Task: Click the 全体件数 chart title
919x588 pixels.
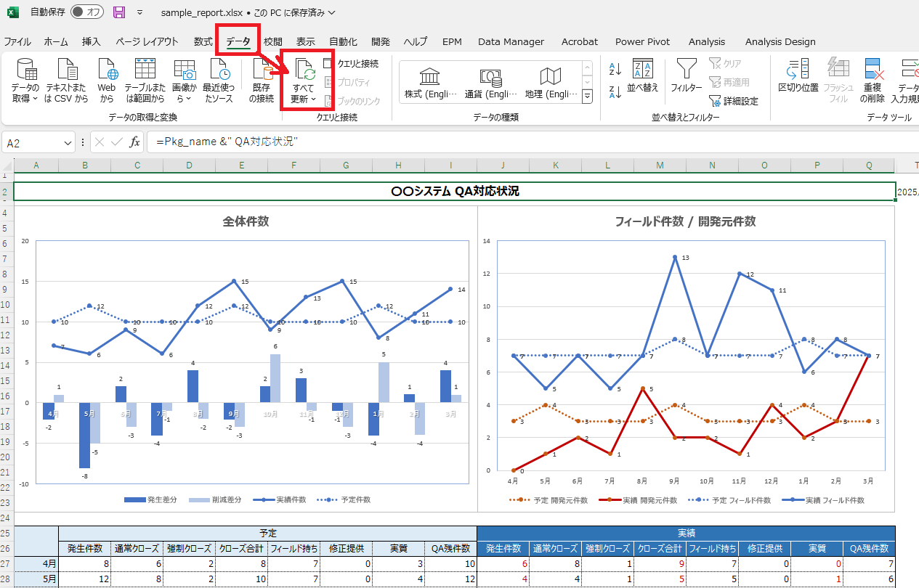Action: [x=246, y=221]
